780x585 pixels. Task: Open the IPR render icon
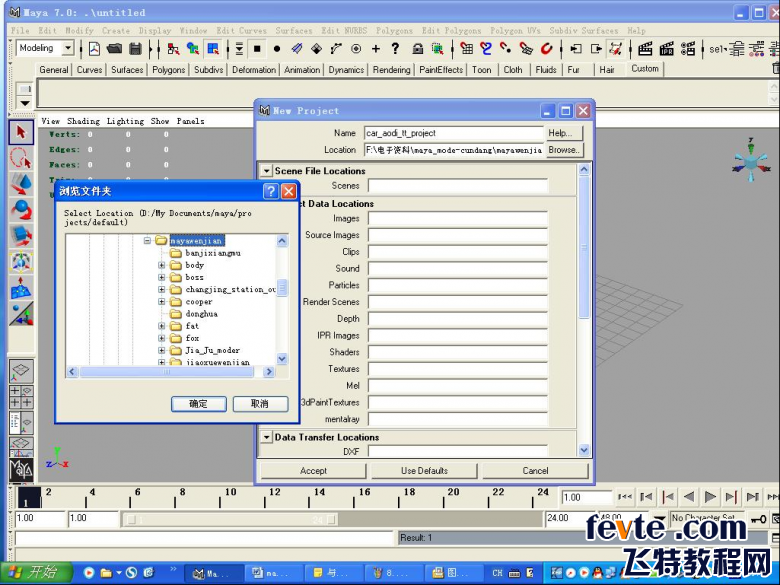(x=667, y=49)
